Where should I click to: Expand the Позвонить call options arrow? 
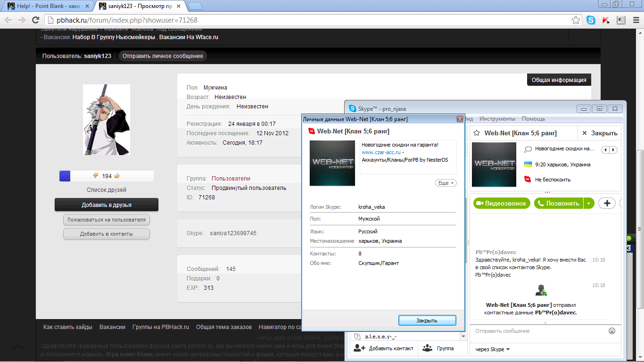click(x=588, y=203)
